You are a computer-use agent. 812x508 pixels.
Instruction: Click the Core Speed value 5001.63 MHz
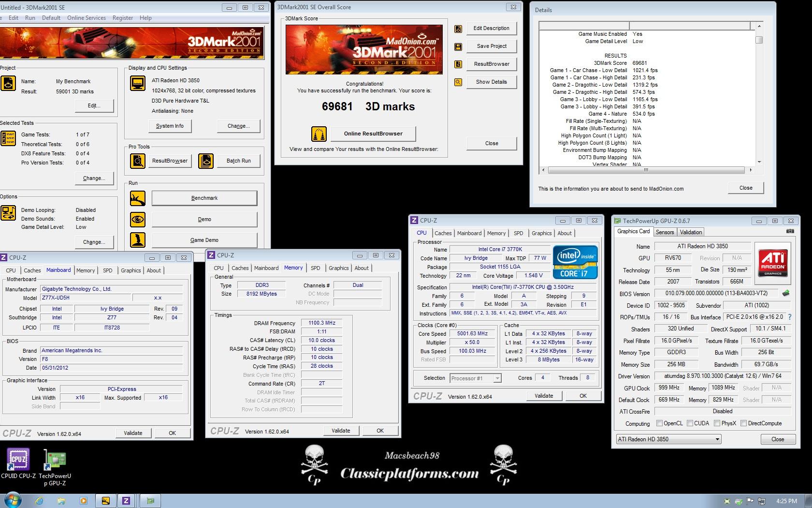472,334
